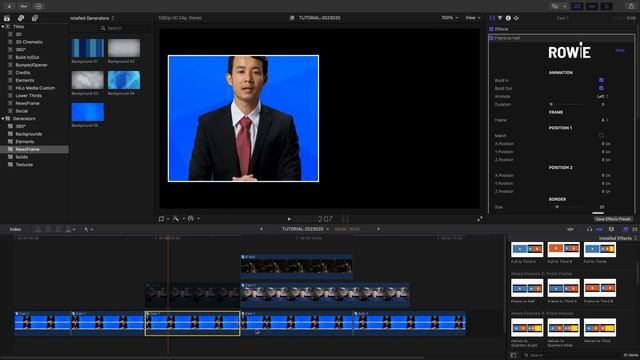Open the viewer transform tool menu

[163, 219]
